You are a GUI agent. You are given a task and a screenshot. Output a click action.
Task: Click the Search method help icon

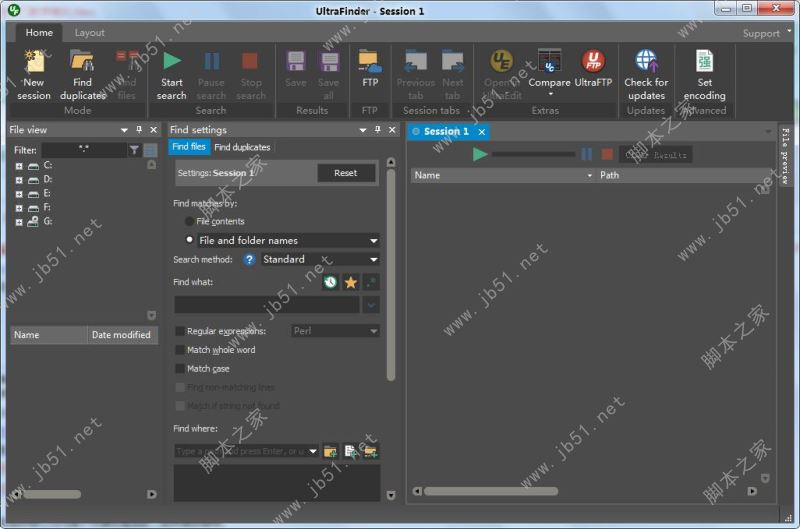249,260
